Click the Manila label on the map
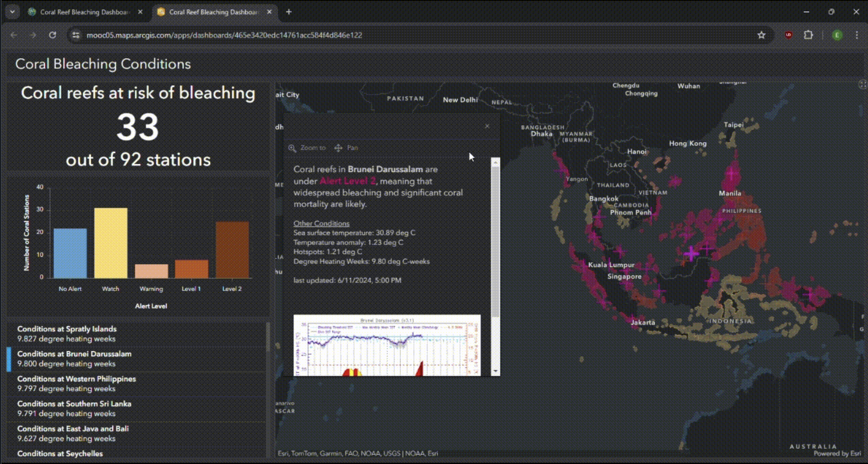868x464 pixels. (730, 193)
